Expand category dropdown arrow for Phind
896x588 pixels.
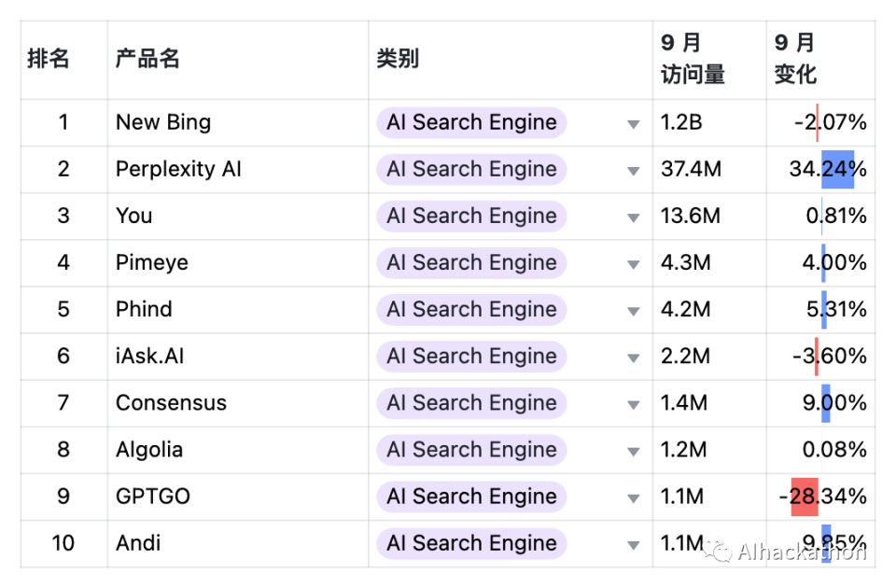[634, 311]
